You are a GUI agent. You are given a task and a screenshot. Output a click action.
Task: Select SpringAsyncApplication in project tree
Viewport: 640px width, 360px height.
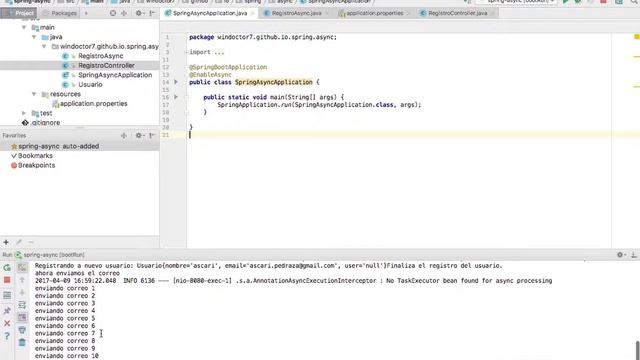click(115, 75)
